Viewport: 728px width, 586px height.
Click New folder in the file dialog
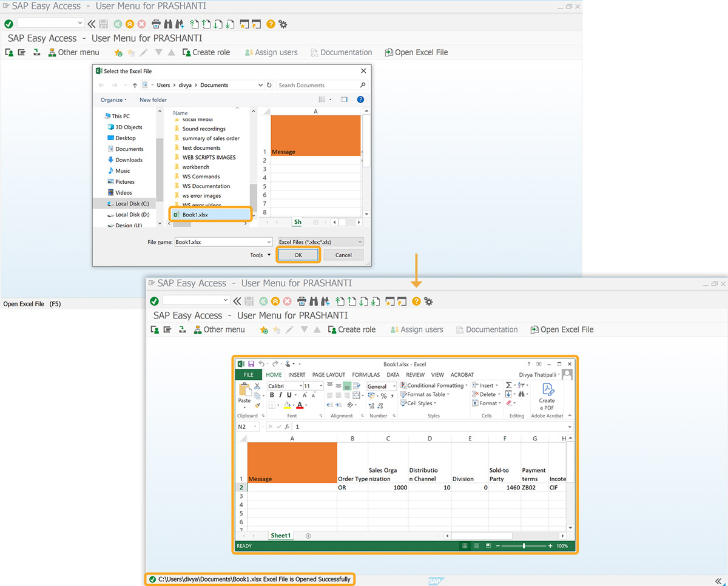tap(153, 99)
